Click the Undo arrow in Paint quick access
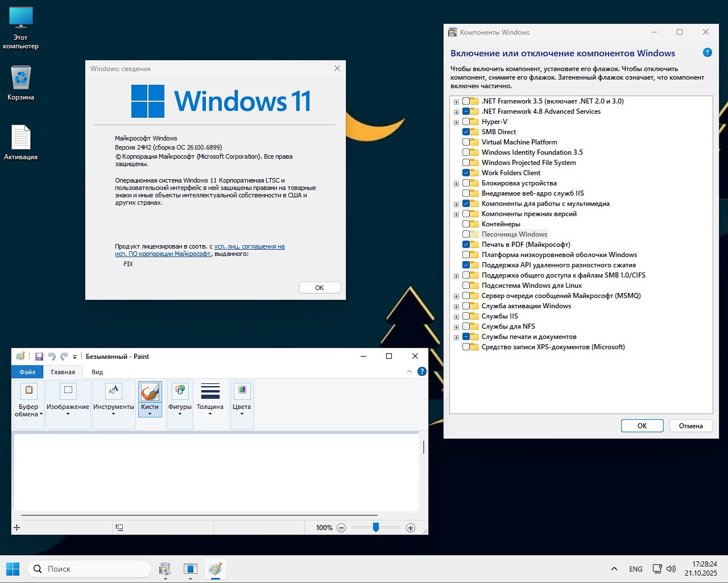 (x=52, y=357)
